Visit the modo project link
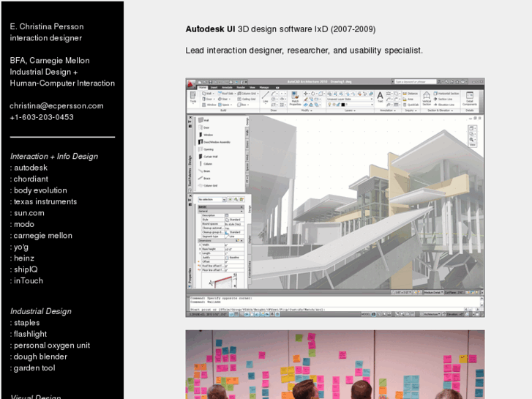Image resolution: width=532 pixels, height=399 pixels. click(x=24, y=224)
